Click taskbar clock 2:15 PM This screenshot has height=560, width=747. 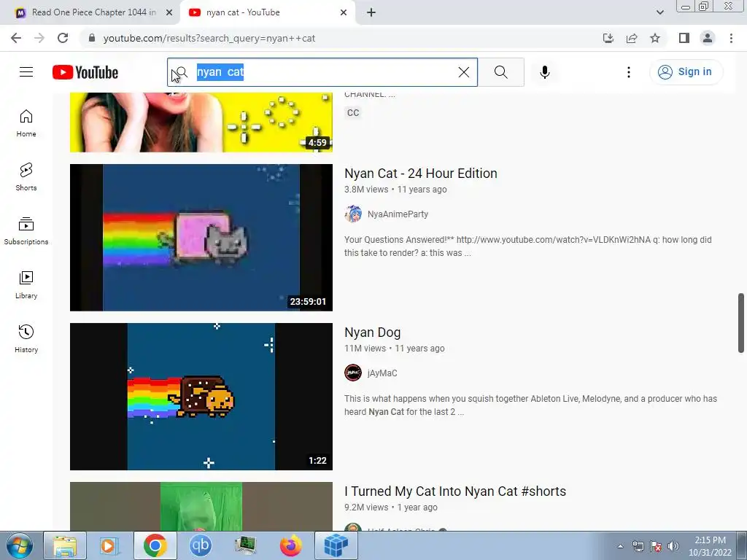pyautogui.click(x=710, y=546)
